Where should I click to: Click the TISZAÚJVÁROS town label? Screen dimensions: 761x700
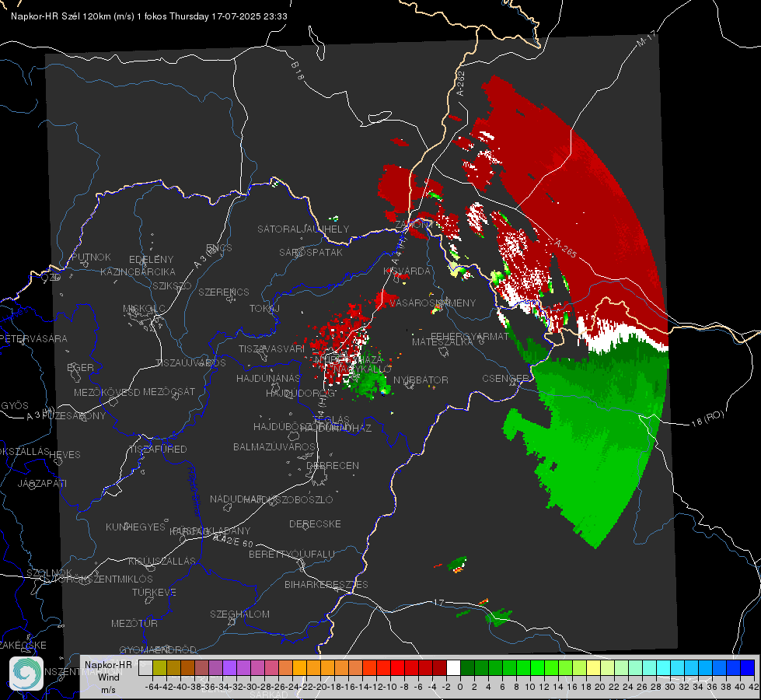tap(190, 363)
